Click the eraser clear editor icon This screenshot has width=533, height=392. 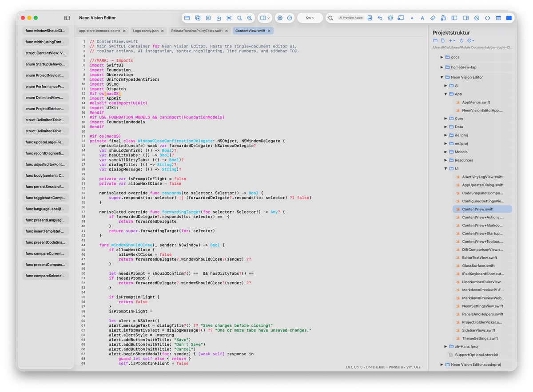pyautogui.click(x=433, y=18)
